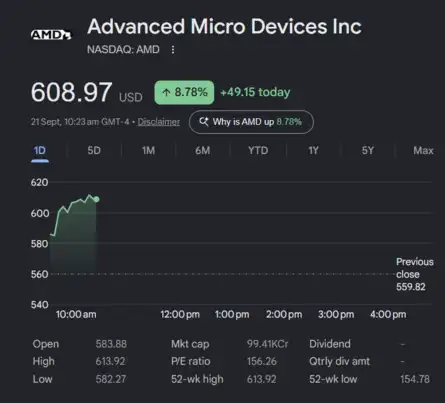Click the Qtrly div amt label

339,361
